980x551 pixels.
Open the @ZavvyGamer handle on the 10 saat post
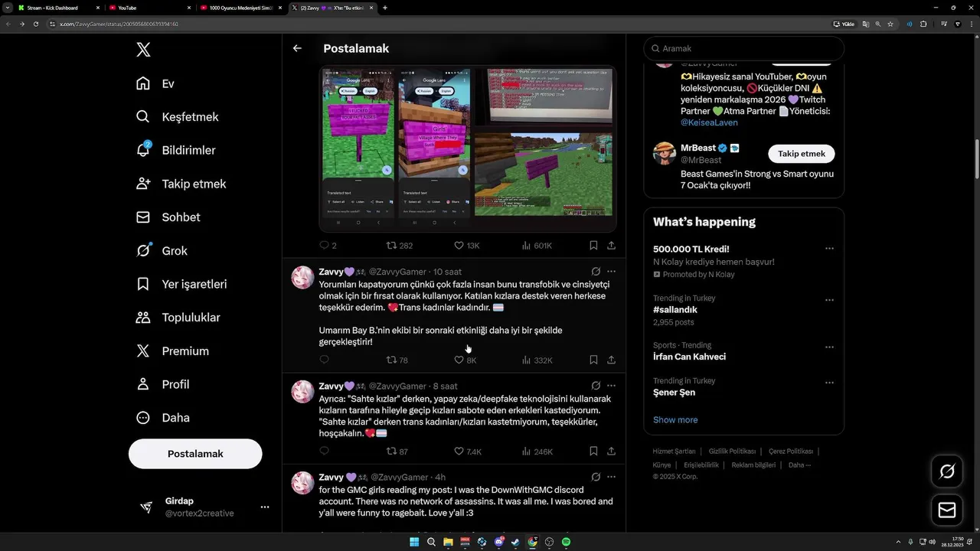(397, 272)
